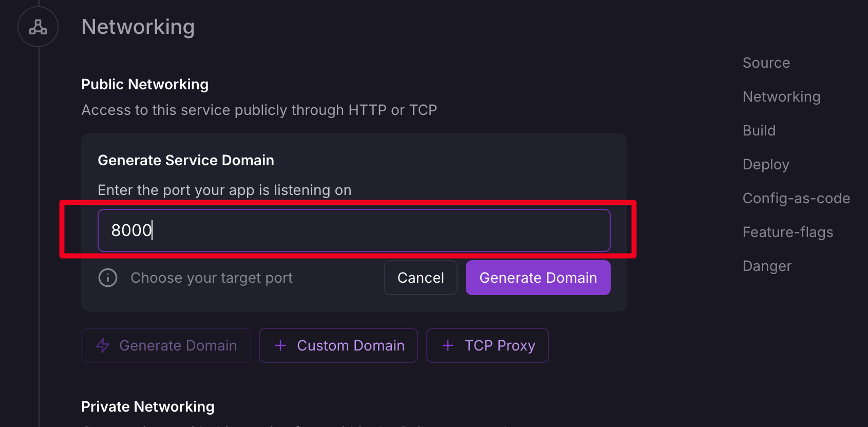The image size is (868, 427).
Task: Focus the port input field containing 8000
Action: (354, 230)
